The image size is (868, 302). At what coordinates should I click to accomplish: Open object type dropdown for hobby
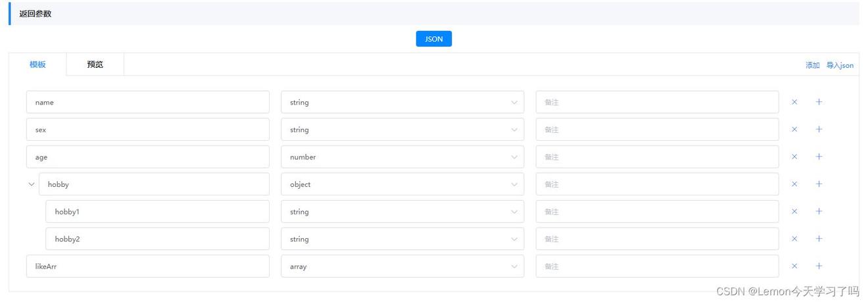pyautogui.click(x=402, y=184)
